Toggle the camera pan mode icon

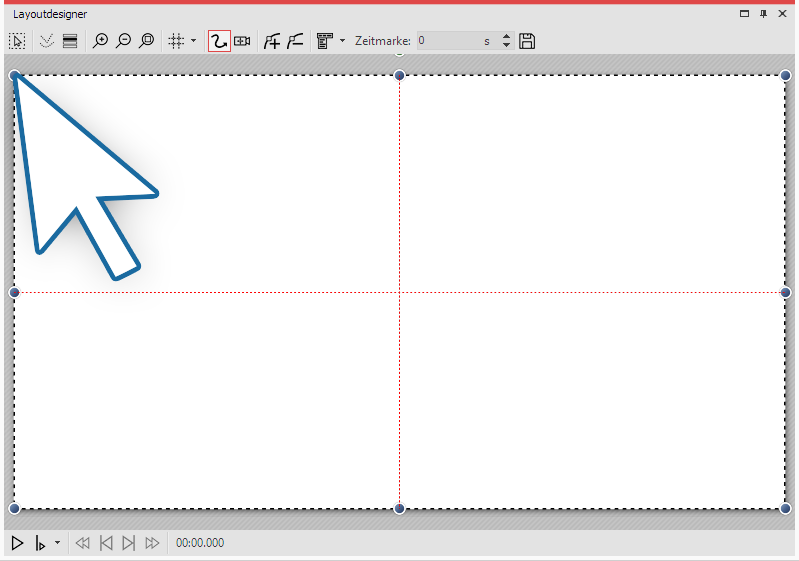click(x=242, y=41)
